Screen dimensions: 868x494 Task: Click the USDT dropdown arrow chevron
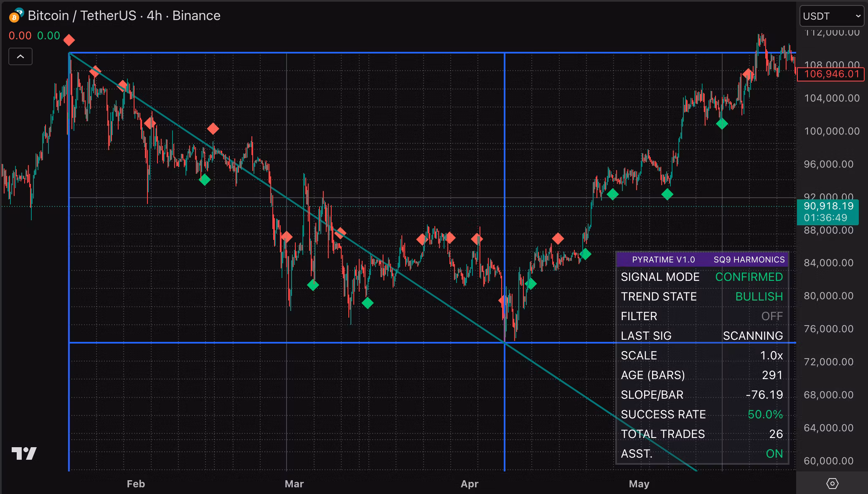click(858, 16)
